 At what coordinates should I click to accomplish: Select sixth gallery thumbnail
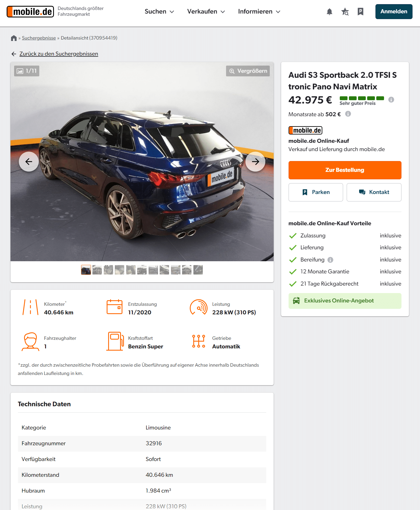(x=142, y=270)
